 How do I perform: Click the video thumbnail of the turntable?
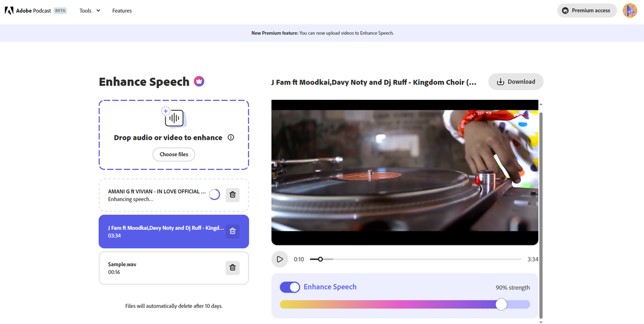tap(405, 172)
